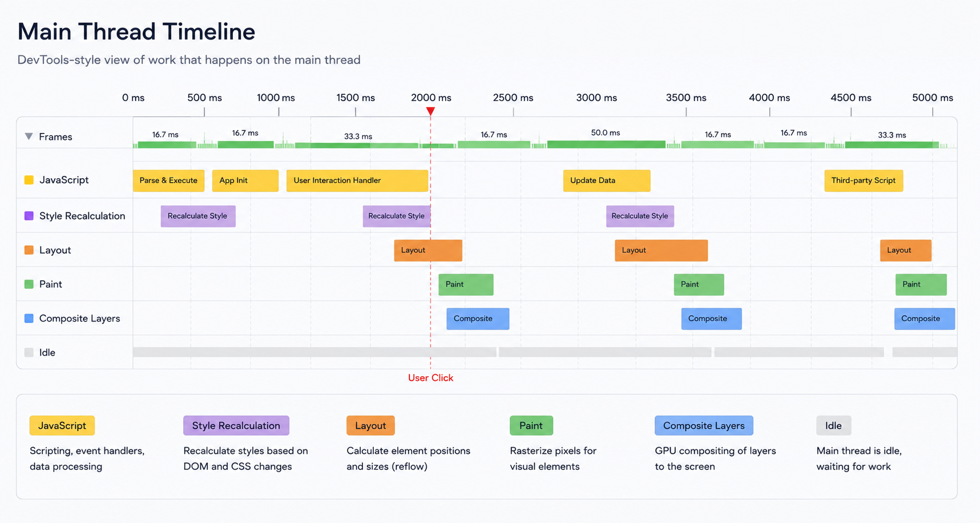Click the 50.0 ms frame bar
Screen dimensions: 980x523
[x=606, y=144]
